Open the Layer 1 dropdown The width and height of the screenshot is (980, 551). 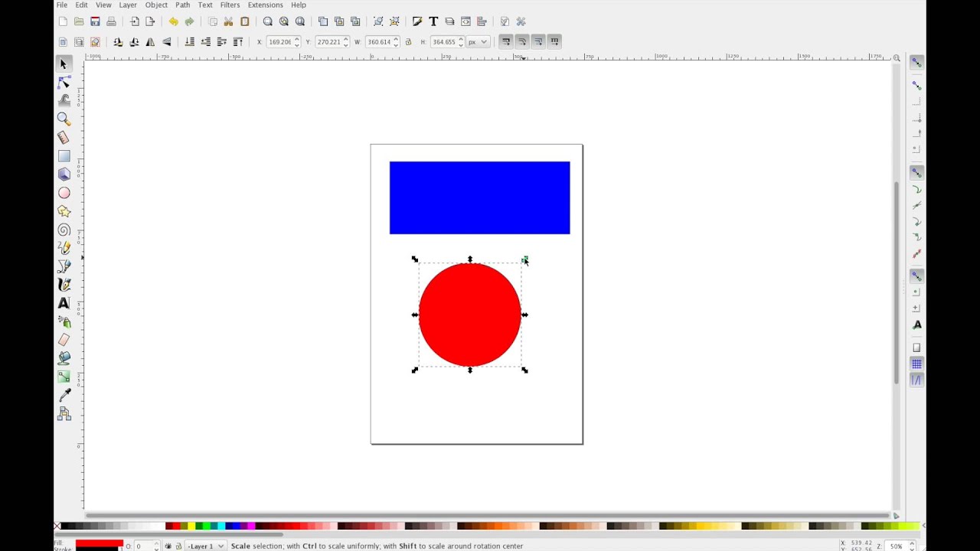(206, 546)
